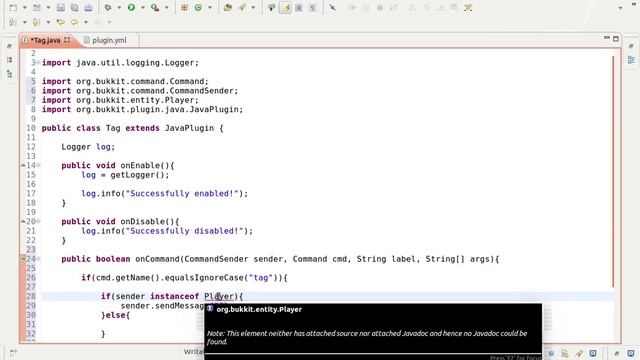Screen dimensions: 640x360
Task: Switch to the *Tag.java editor tab
Action: (x=45, y=40)
